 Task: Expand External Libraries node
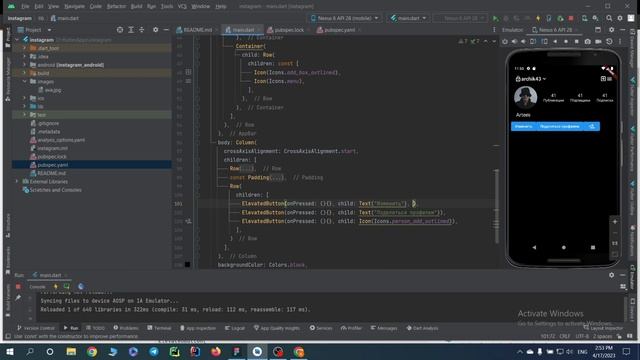(17, 181)
